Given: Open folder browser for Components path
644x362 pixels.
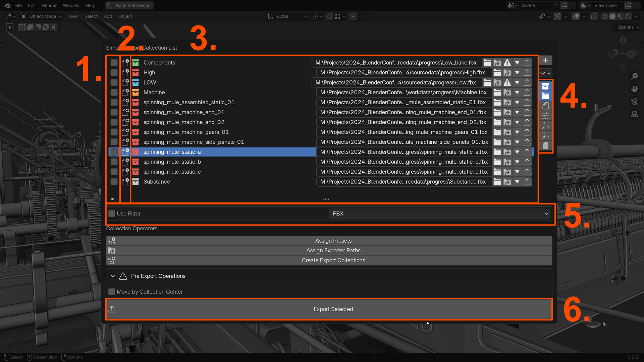Looking at the screenshot, I should pyautogui.click(x=487, y=63).
